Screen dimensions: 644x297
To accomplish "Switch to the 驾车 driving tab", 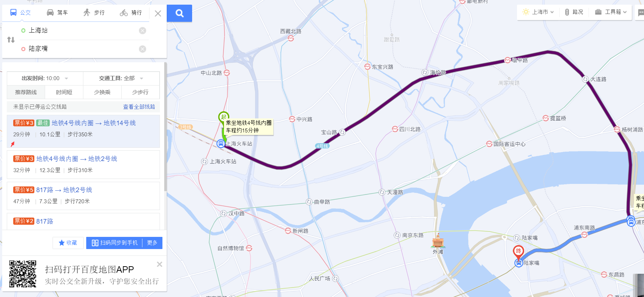I will coord(57,13).
